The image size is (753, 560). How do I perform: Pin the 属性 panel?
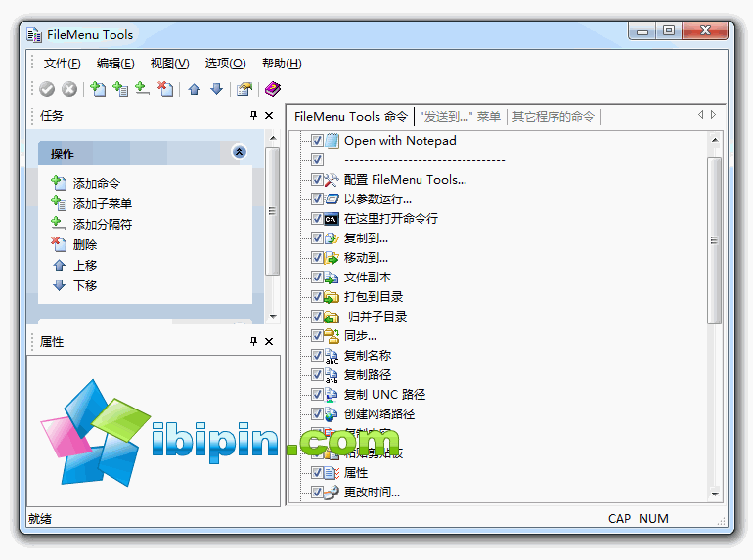pos(253,341)
